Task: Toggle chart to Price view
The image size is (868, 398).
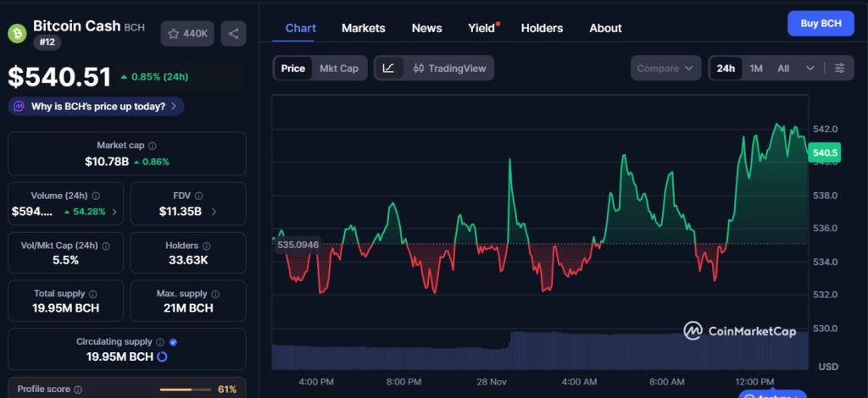Action: tap(293, 69)
